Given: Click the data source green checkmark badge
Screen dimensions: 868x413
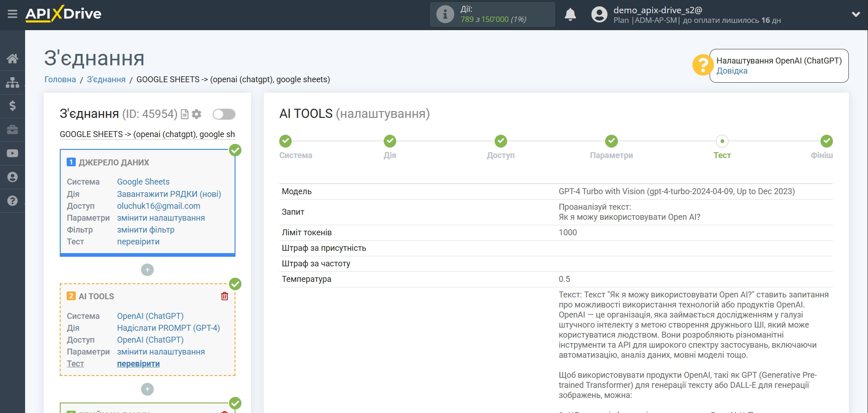Looking at the screenshot, I should [x=235, y=150].
